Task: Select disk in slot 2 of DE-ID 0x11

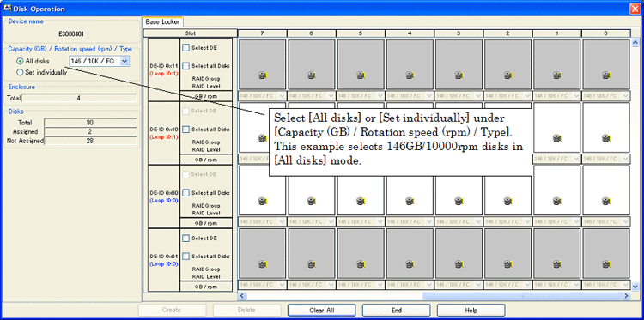Action: [507, 64]
